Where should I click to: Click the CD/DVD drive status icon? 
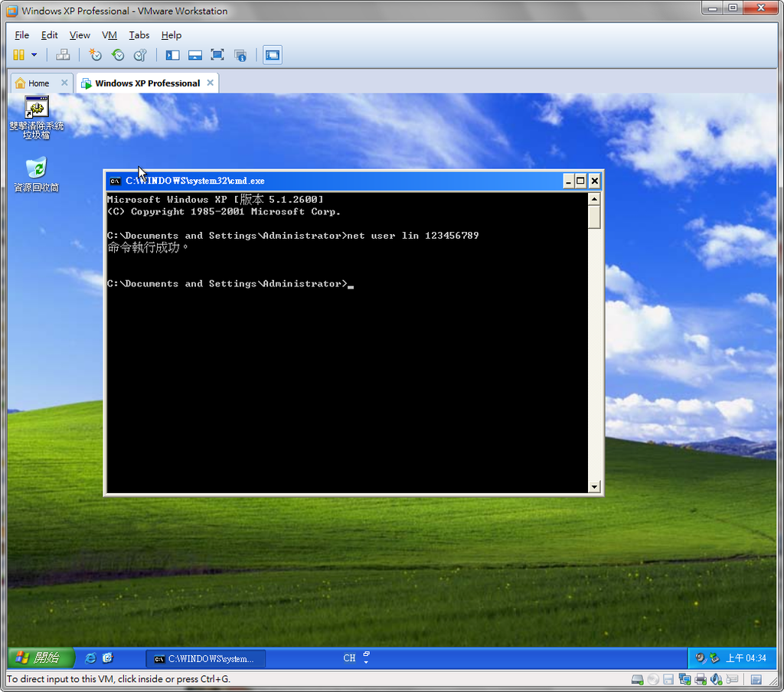coord(653,680)
